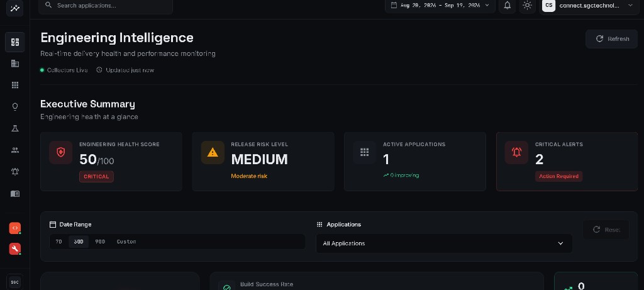The height and width of the screenshot is (290, 644).
Task: Open the insights lightbulb sidebar icon
Action: (15, 107)
